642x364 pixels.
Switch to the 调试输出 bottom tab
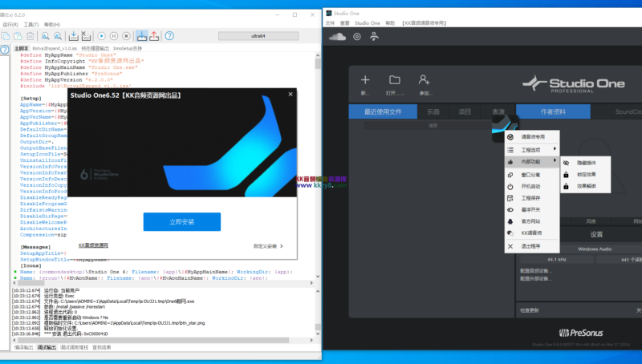47,347
